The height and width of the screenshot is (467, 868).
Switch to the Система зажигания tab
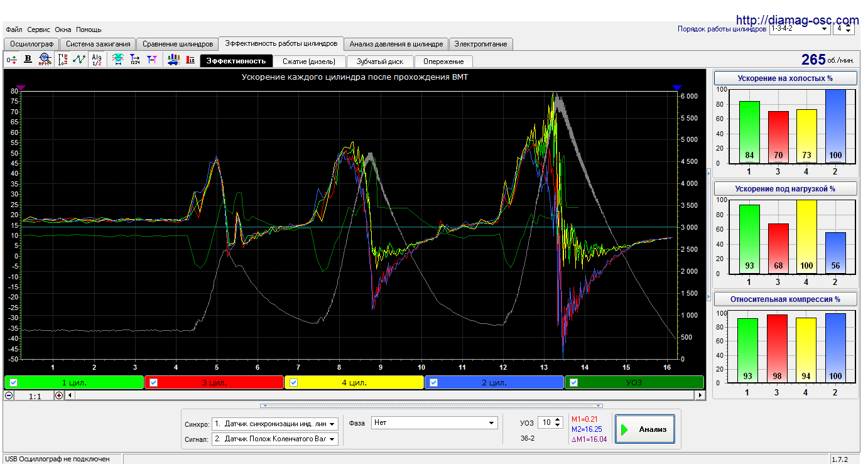(x=98, y=44)
